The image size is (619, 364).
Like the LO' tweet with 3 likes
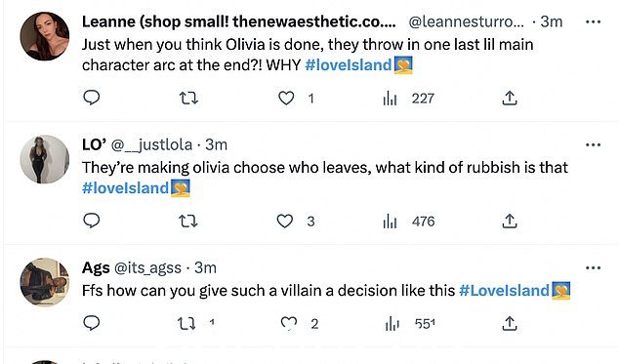coord(285,222)
